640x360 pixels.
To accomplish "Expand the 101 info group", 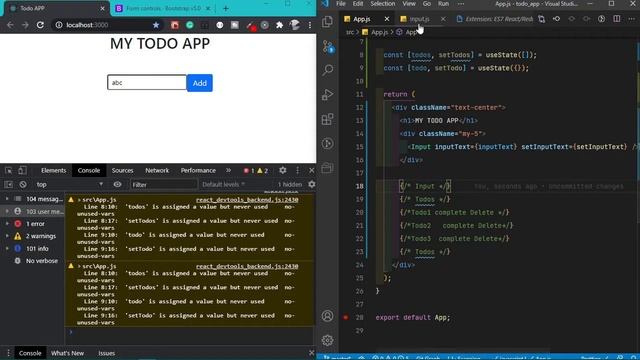I will point(7,248).
